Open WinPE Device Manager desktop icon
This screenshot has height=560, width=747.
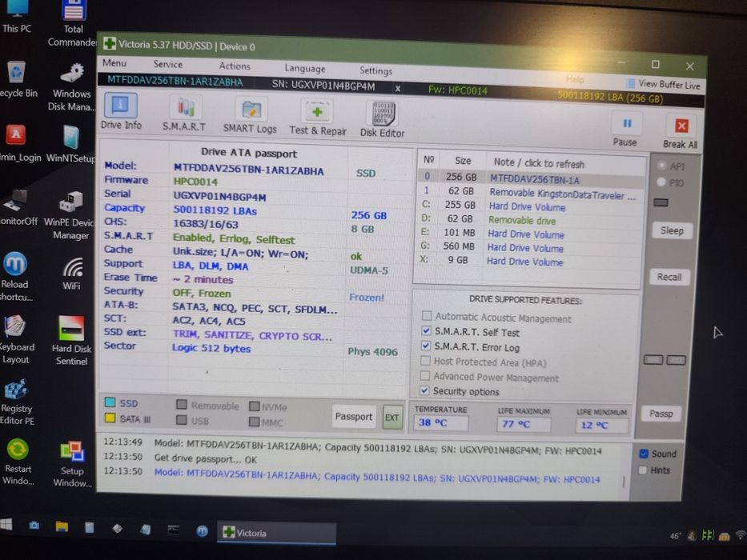tap(70, 215)
